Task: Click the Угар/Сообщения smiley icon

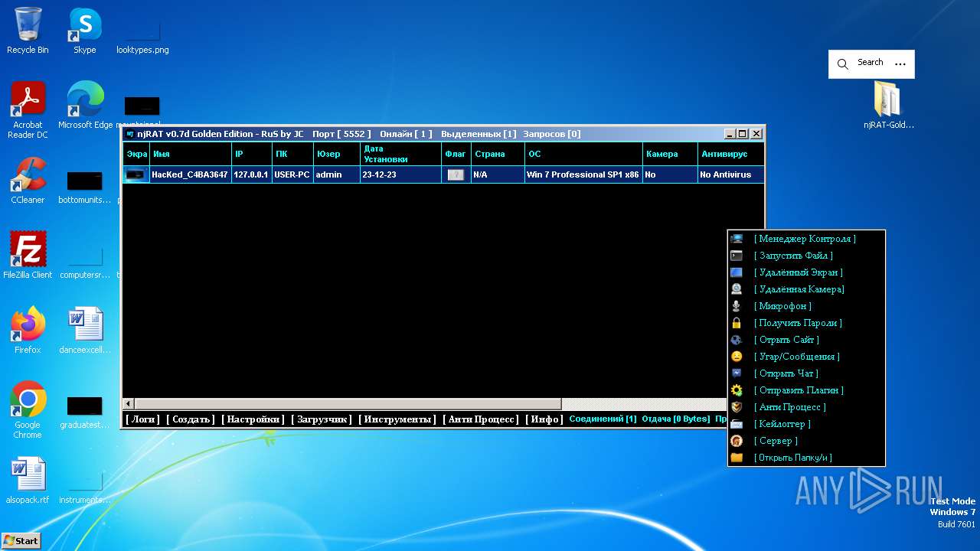Action: pos(737,357)
